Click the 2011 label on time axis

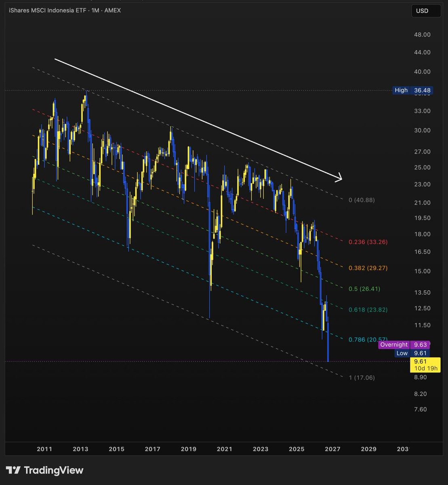click(44, 449)
